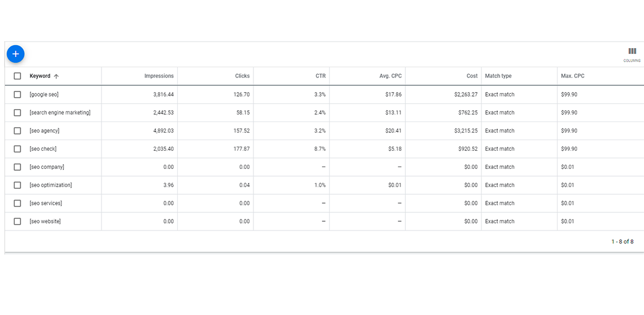
Task: Toggle the select-all checkbox in header
Action: (x=17, y=76)
